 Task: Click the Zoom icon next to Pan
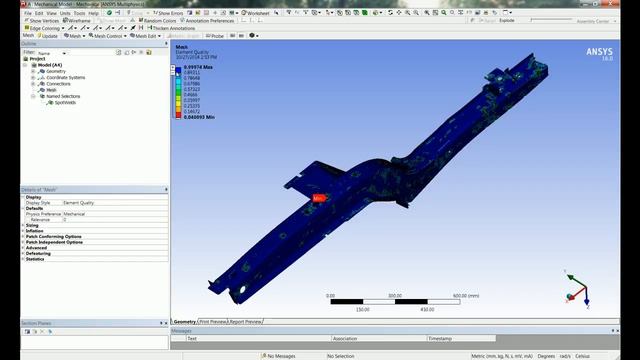tap(407, 13)
